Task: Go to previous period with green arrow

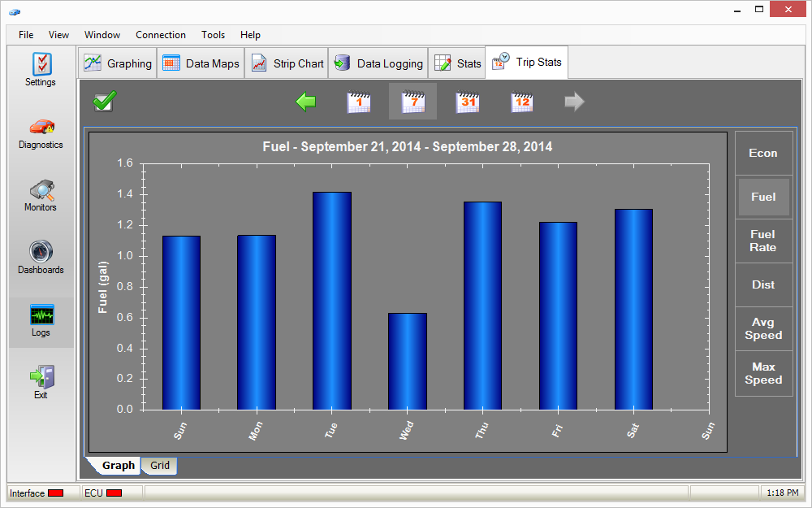Action: pyautogui.click(x=306, y=102)
